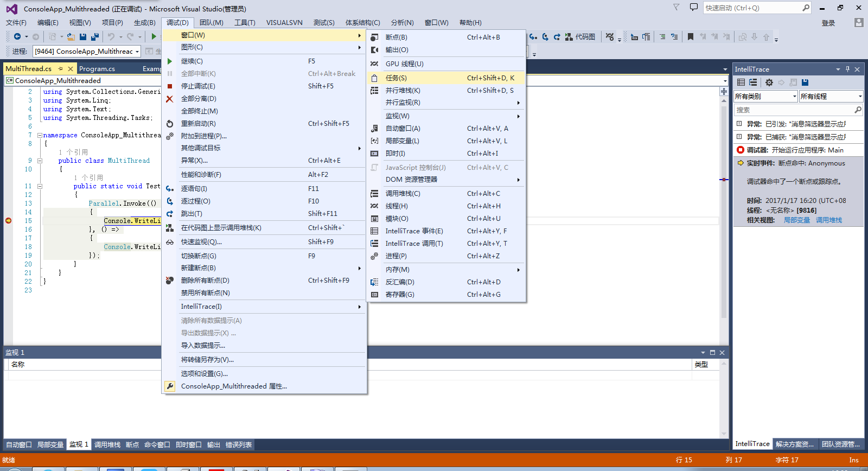This screenshot has height=471, width=868.
Task: Select the 调试器: 开始运行应用程序 event row
Action: (799, 150)
